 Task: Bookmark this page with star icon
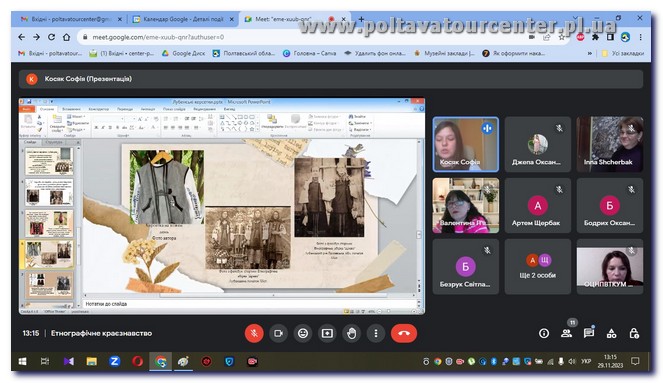coord(562,37)
